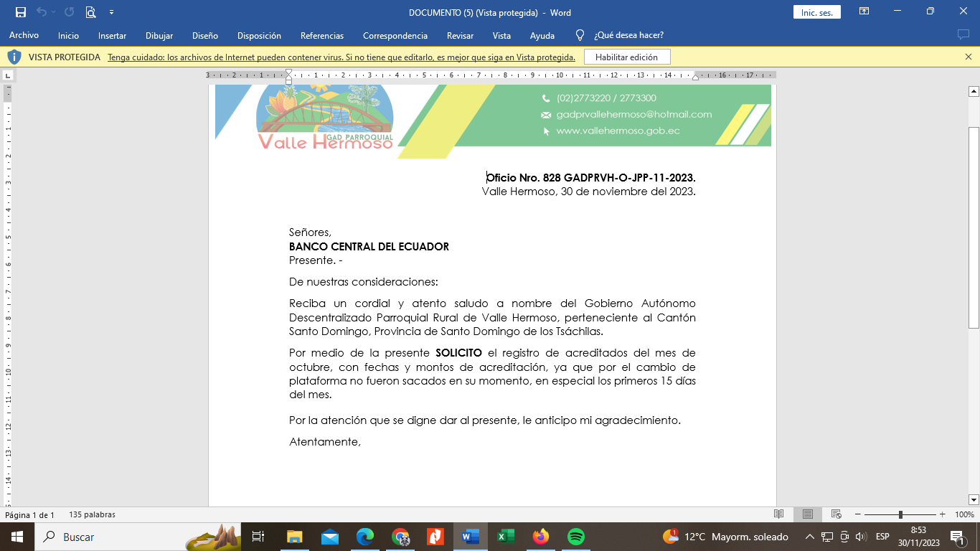This screenshot has width=980, height=551.
Task: Show hidden system tray icons
Action: click(x=810, y=537)
